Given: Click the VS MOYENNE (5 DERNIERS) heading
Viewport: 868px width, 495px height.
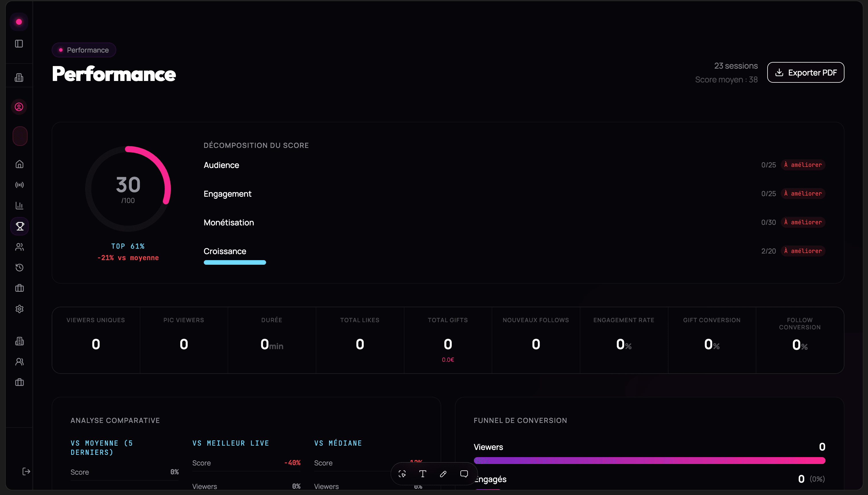Looking at the screenshot, I should pyautogui.click(x=102, y=448).
